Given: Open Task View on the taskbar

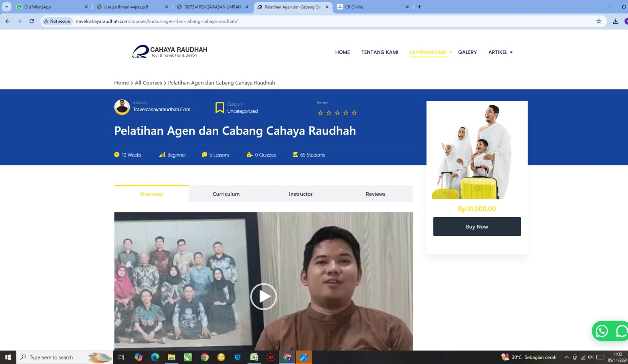Looking at the screenshot, I should 121,357.
